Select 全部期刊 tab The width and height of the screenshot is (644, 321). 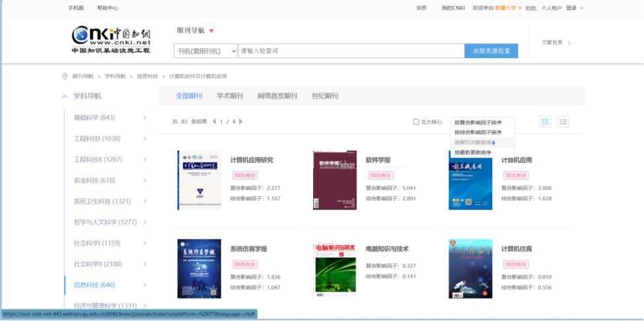click(189, 96)
